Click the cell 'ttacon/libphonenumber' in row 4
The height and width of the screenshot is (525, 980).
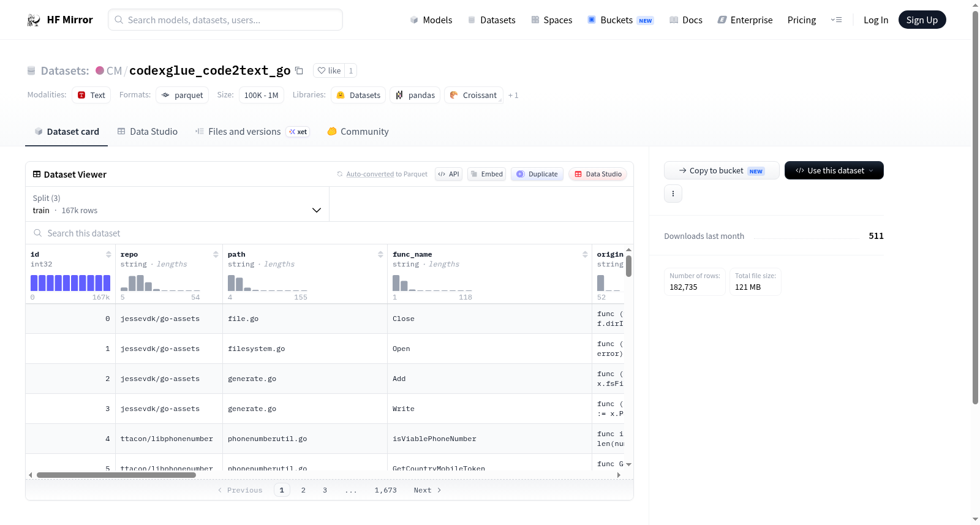(169, 439)
